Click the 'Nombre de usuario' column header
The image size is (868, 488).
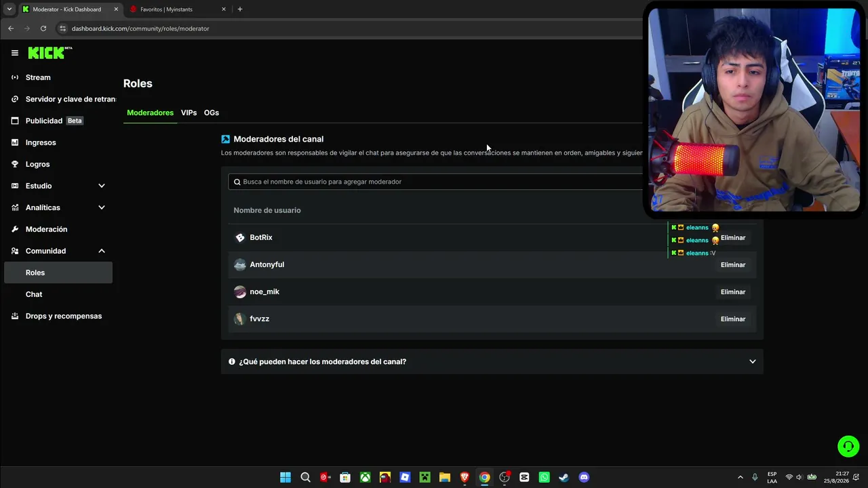[267, 210]
